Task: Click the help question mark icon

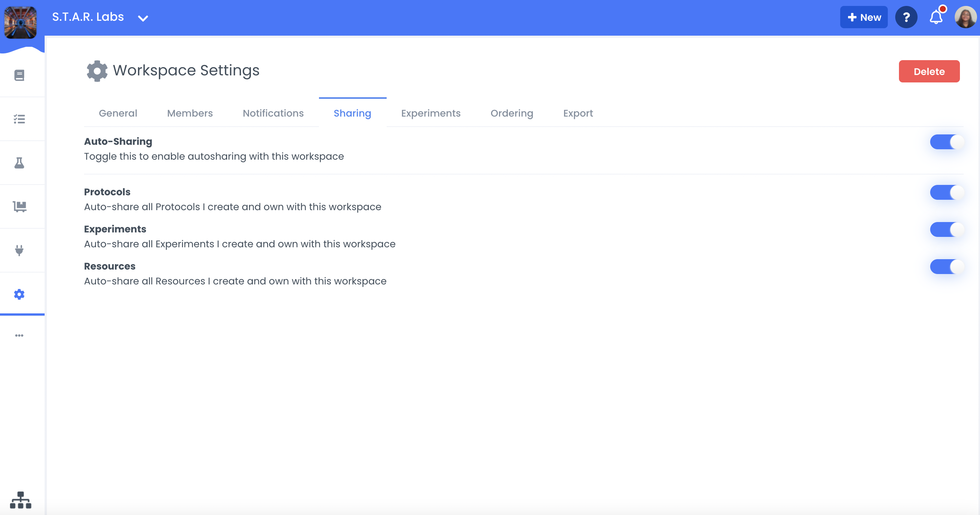Action: pyautogui.click(x=906, y=17)
